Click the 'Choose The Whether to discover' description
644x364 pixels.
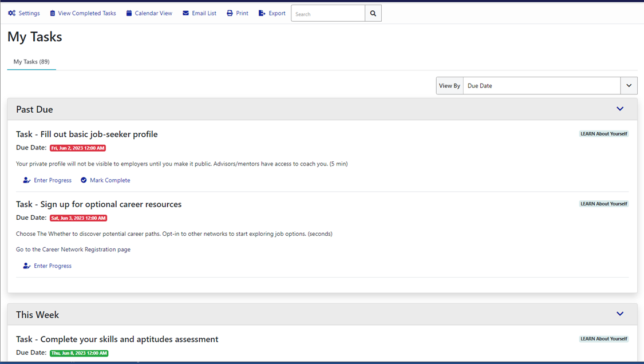[x=174, y=234]
